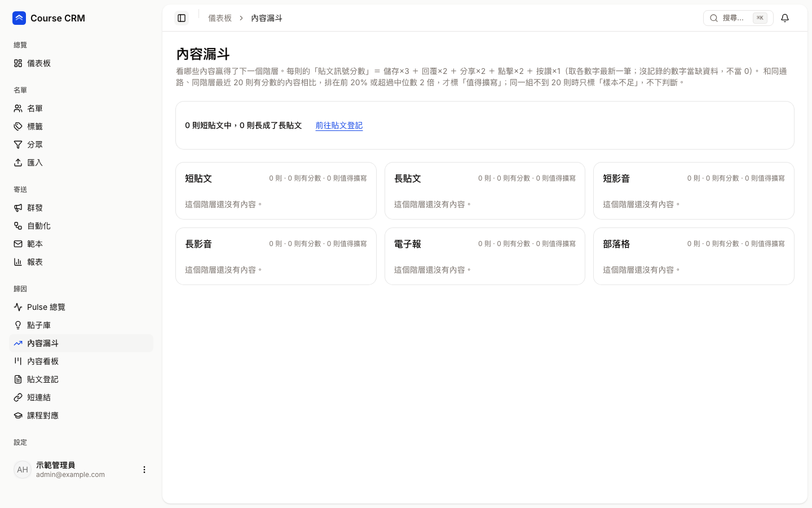Click the 短貼文 card title
Screen dimensions: 812x508
point(198,178)
